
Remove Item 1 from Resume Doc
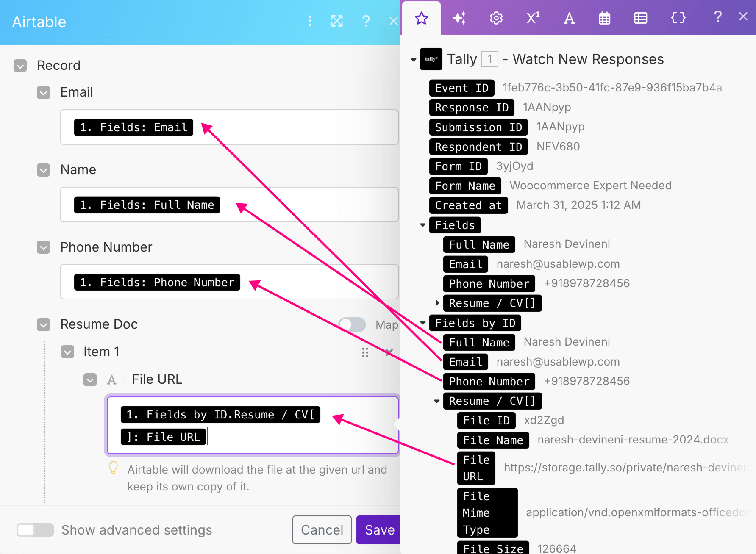[389, 352]
